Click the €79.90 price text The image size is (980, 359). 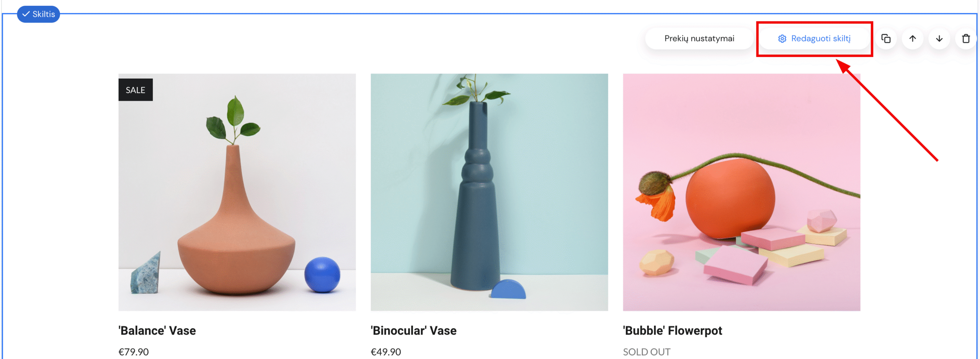134,352
